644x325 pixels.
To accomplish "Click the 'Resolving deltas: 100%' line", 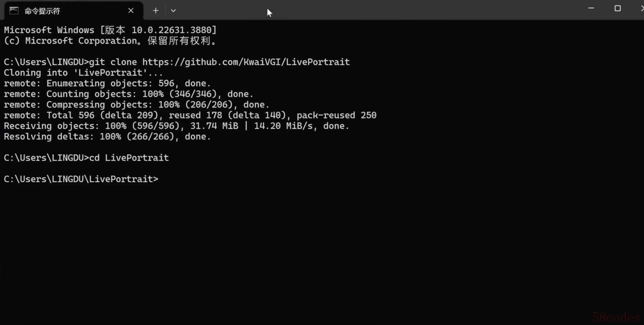I will 107,137.
